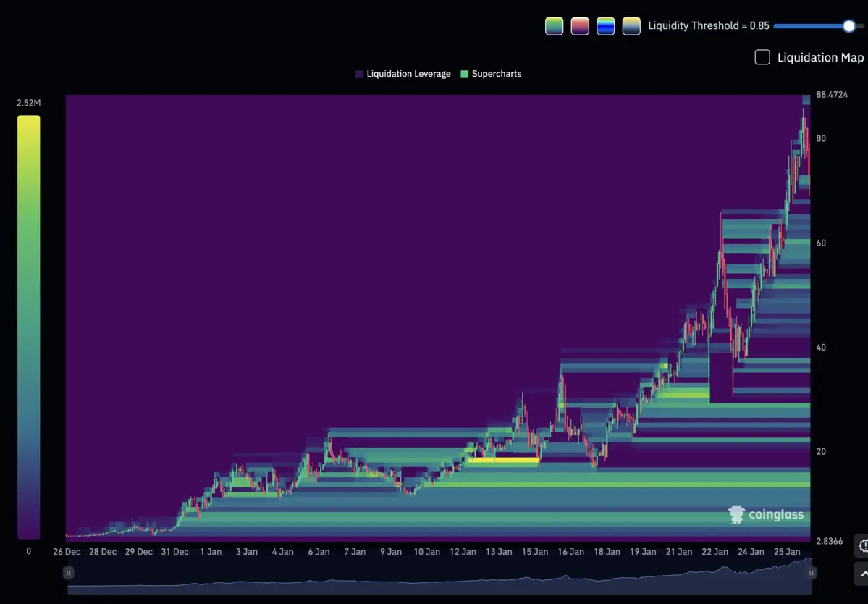Select the red heatmap palette icon
The width and height of the screenshot is (868, 604).
point(579,25)
